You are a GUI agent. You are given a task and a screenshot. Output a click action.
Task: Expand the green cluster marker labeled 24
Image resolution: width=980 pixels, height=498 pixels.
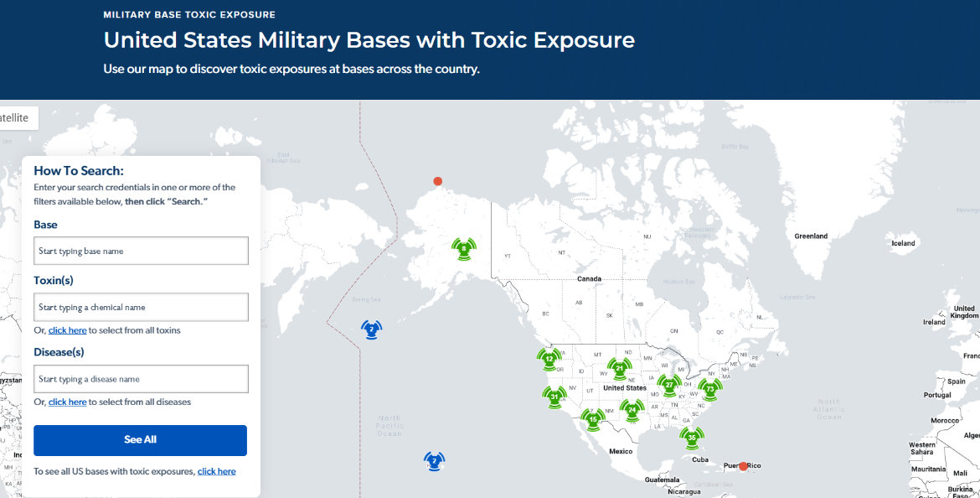click(x=632, y=409)
